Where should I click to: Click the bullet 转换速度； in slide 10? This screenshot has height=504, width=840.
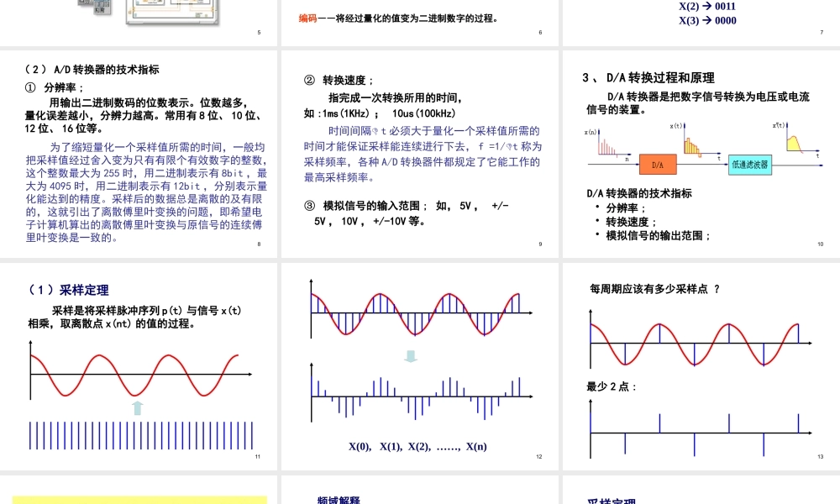pos(631,222)
